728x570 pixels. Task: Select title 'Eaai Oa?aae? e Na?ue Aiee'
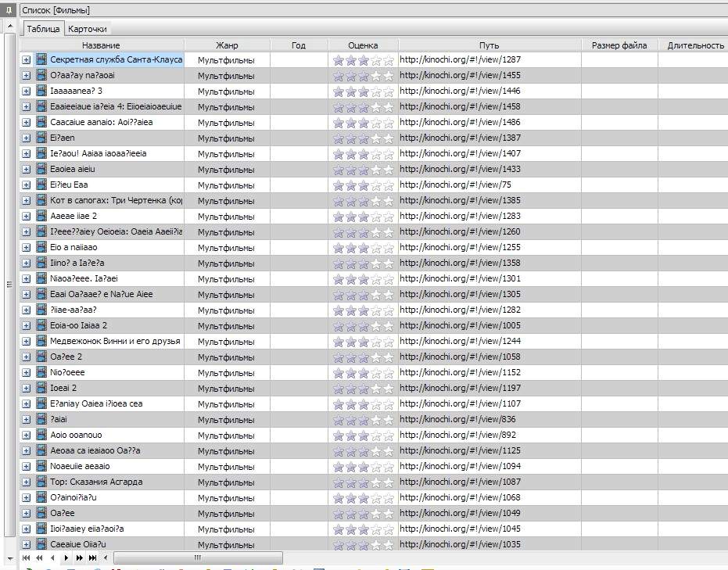[101, 294]
